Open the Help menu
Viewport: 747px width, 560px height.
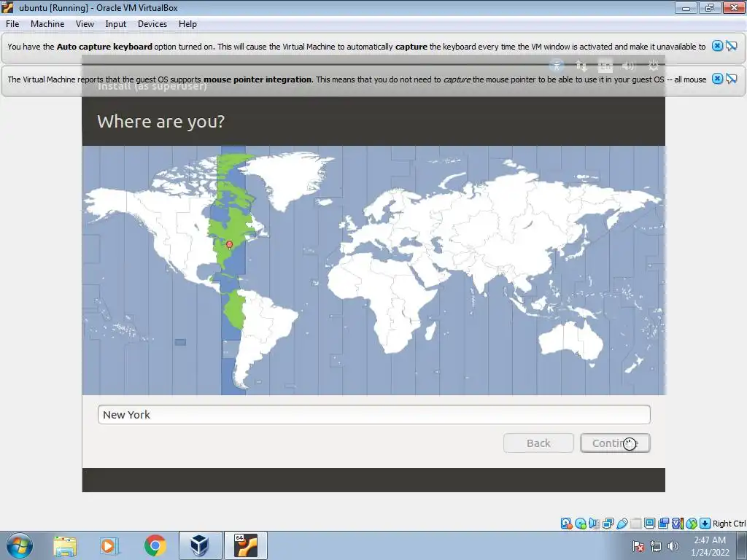point(187,24)
